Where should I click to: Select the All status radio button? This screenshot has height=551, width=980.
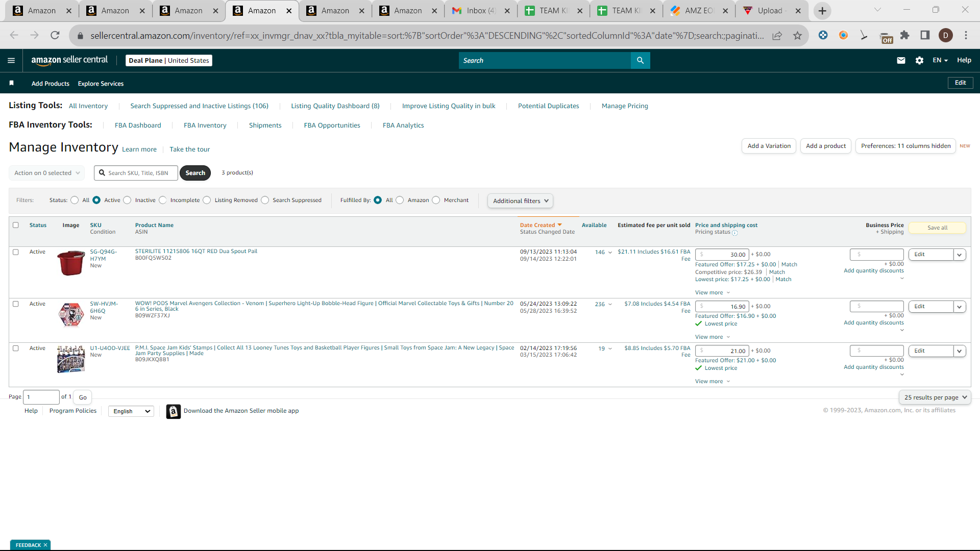pos(75,200)
